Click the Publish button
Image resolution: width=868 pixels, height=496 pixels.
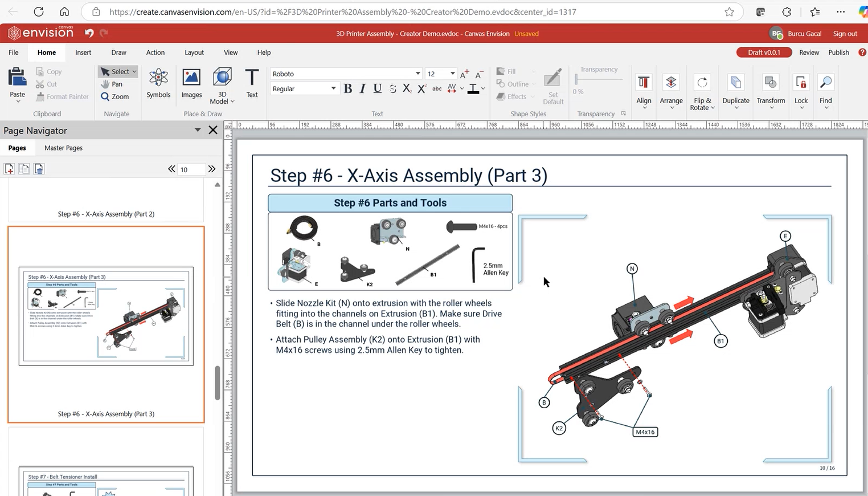838,52
